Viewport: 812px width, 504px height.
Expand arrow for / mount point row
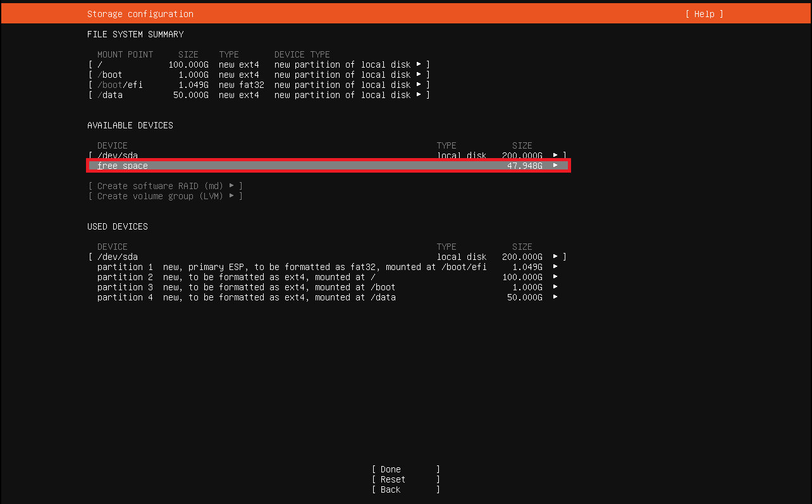[x=419, y=65]
